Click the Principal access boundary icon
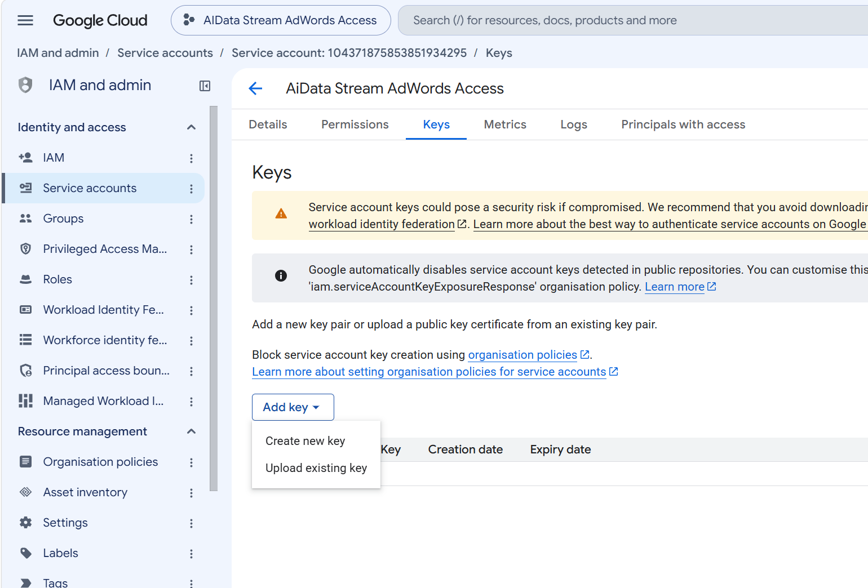This screenshot has width=868, height=588. point(26,371)
